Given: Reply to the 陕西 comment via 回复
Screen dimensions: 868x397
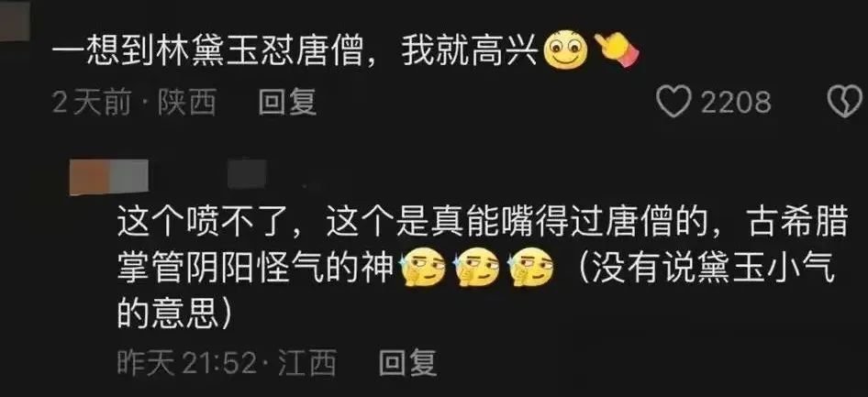Looking at the screenshot, I should [x=287, y=103].
